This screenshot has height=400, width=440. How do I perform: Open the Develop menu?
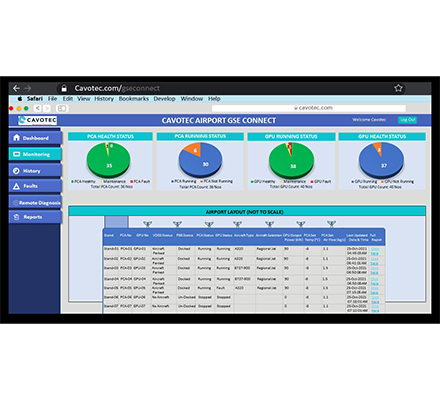[x=164, y=99]
